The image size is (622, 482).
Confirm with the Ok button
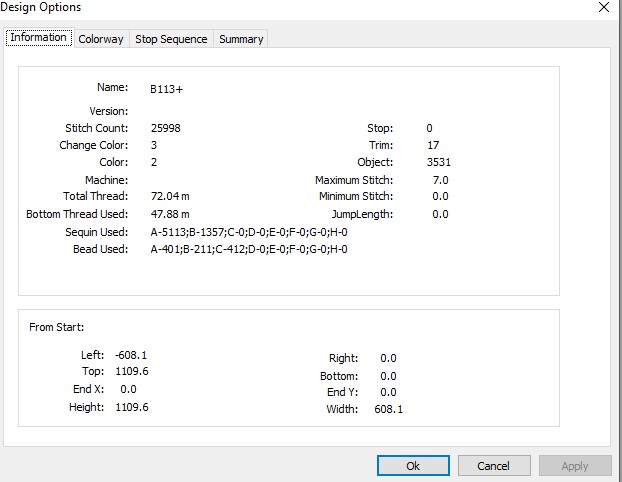[x=413, y=465]
